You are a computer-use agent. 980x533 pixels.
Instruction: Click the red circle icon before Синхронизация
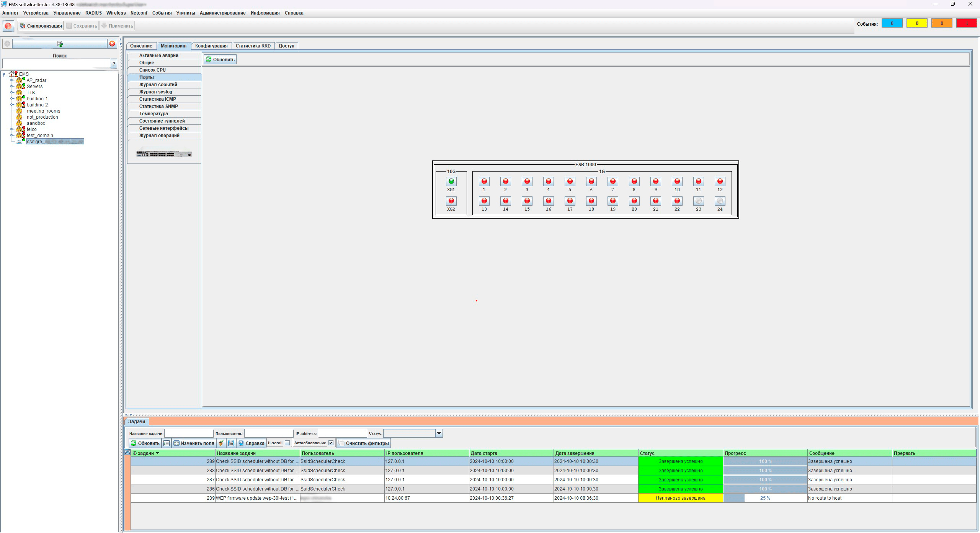8,26
